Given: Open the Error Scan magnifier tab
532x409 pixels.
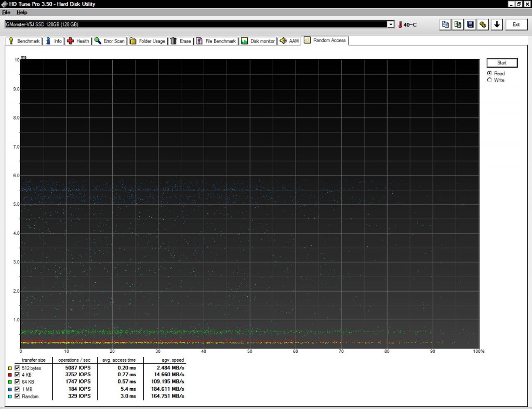Looking at the screenshot, I should point(110,41).
